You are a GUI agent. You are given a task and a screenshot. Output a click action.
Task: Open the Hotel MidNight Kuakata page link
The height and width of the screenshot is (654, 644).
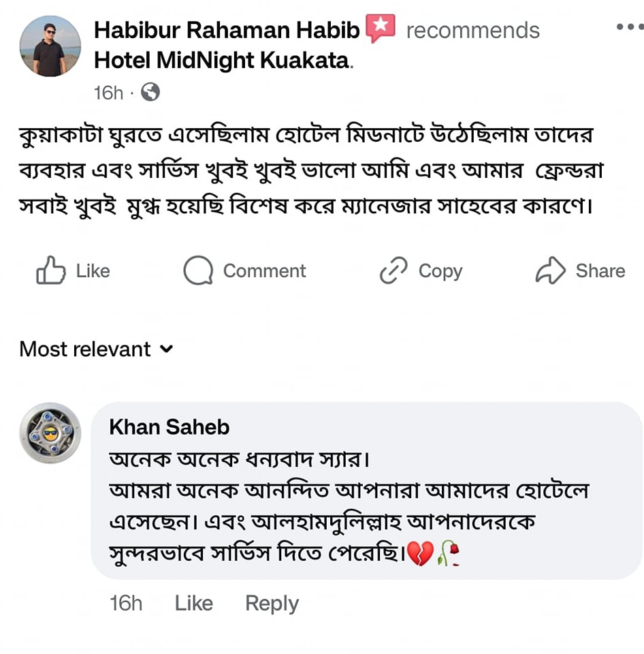click(221, 61)
